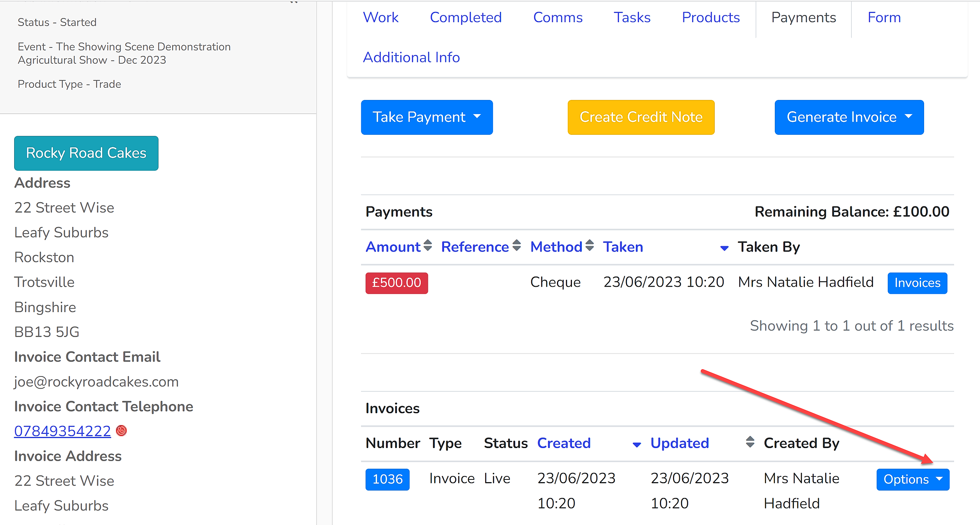Click the Showing 1 to 1 results text
This screenshot has width=980, height=525.
click(x=852, y=326)
